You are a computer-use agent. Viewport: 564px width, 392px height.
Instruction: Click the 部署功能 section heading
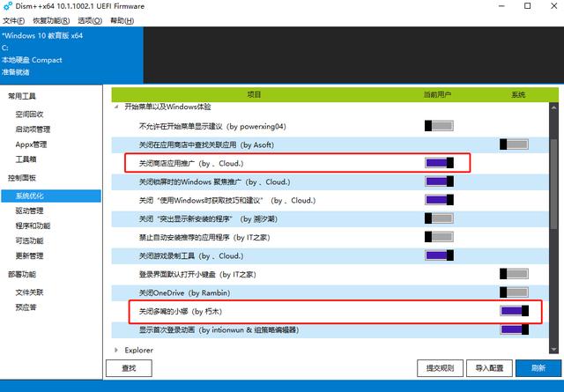(x=22, y=275)
